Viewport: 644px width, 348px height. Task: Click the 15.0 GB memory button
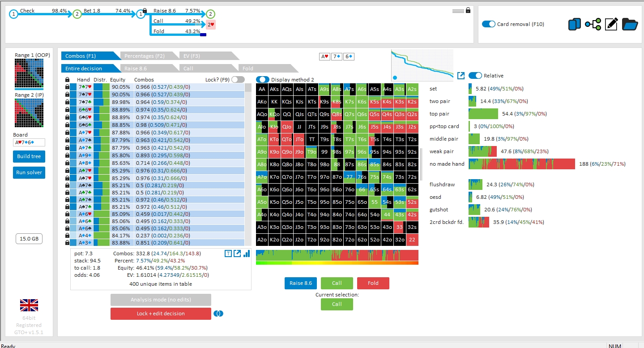coord(29,239)
